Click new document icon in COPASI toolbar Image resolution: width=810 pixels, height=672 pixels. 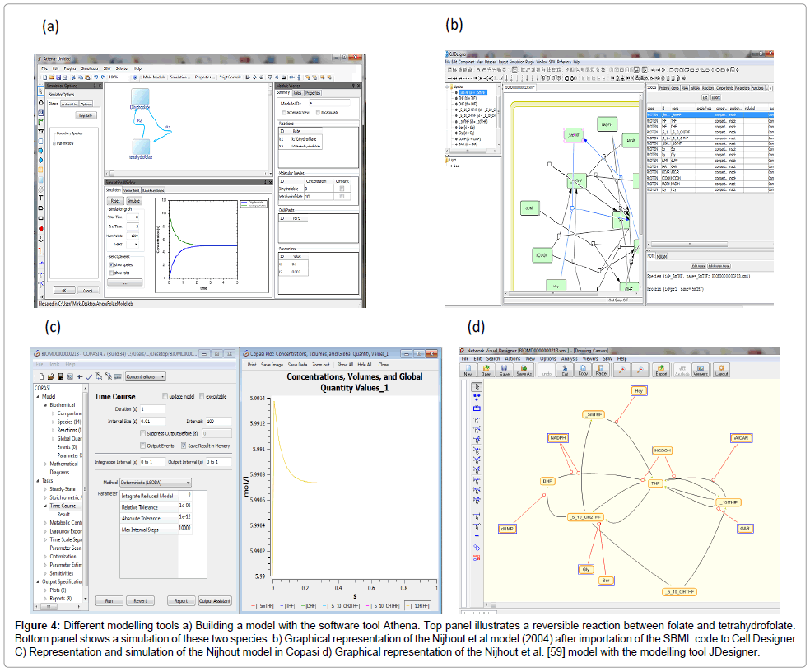[42, 377]
